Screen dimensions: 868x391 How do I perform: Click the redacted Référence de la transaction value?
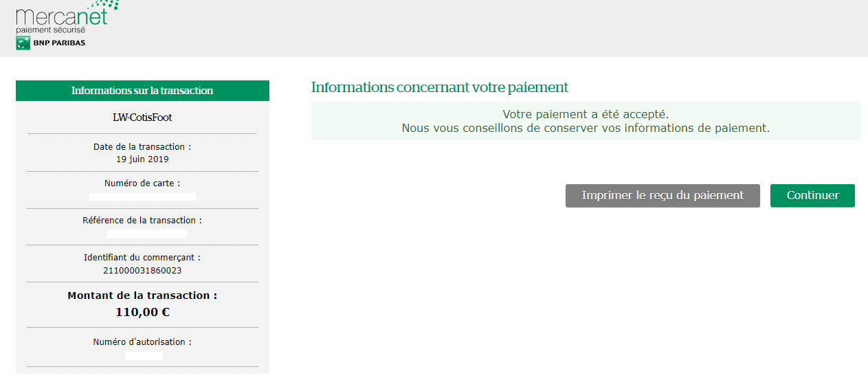tap(146, 234)
